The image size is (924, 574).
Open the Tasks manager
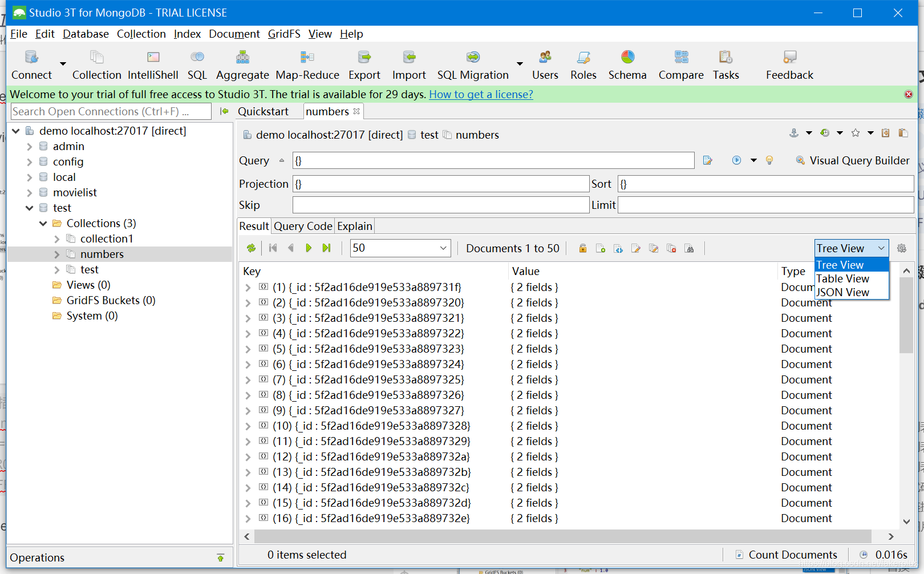[x=726, y=65]
